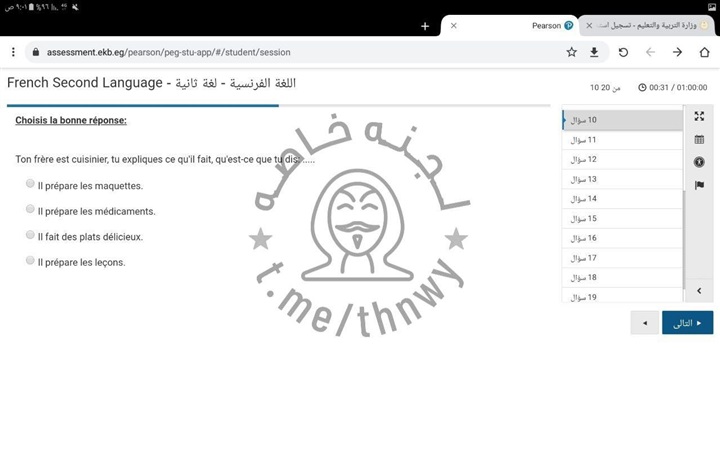
Task: Pick answer 'Il fait des plats délicieux'
Action: tap(31, 235)
